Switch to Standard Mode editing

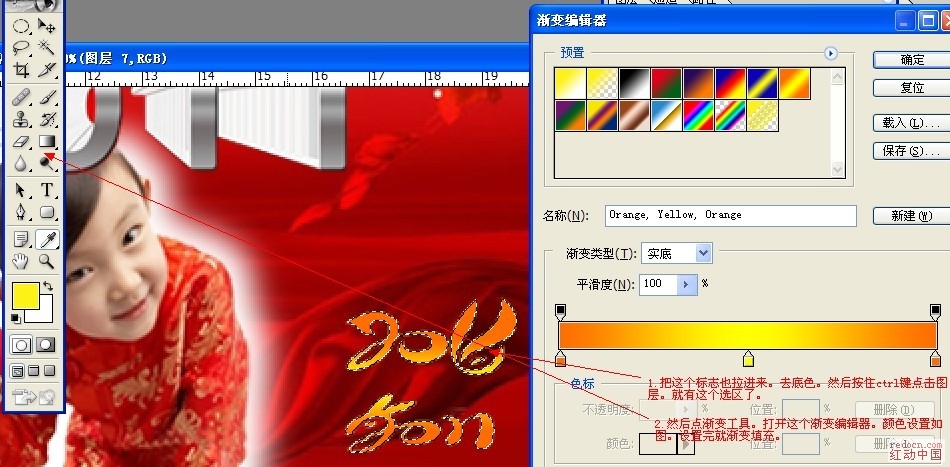click(x=21, y=345)
